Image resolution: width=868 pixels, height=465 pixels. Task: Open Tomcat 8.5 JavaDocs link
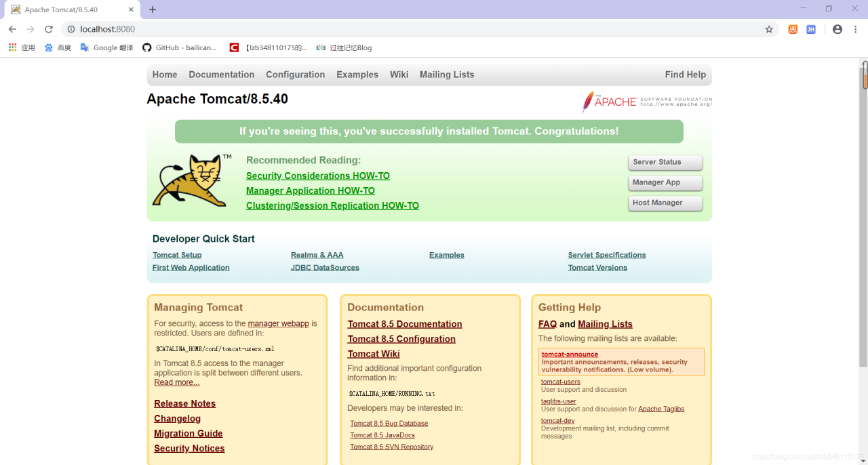(382, 435)
